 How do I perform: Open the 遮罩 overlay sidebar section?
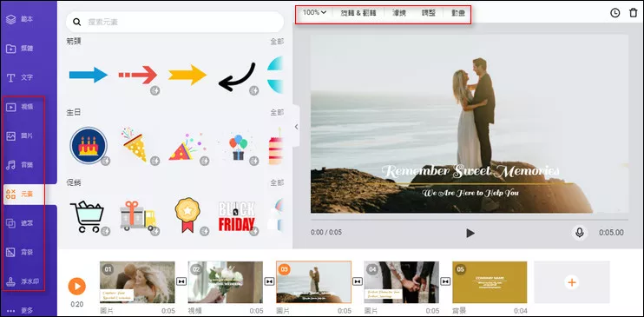[x=20, y=223]
